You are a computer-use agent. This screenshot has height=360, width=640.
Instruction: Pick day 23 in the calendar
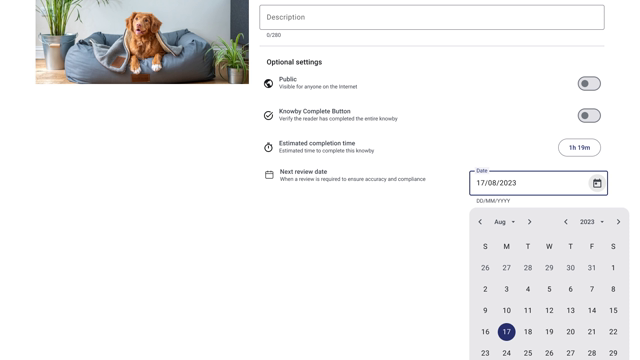485,353
